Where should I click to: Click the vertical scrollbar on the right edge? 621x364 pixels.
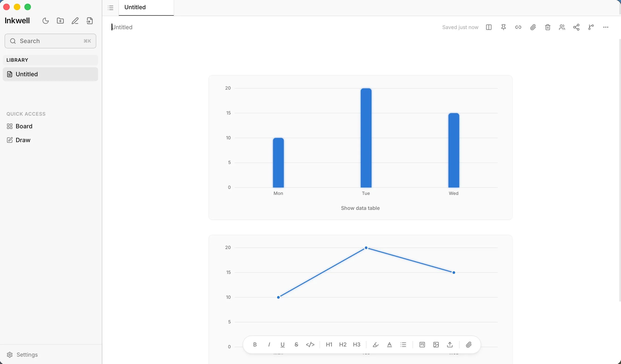click(x=620, y=170)
